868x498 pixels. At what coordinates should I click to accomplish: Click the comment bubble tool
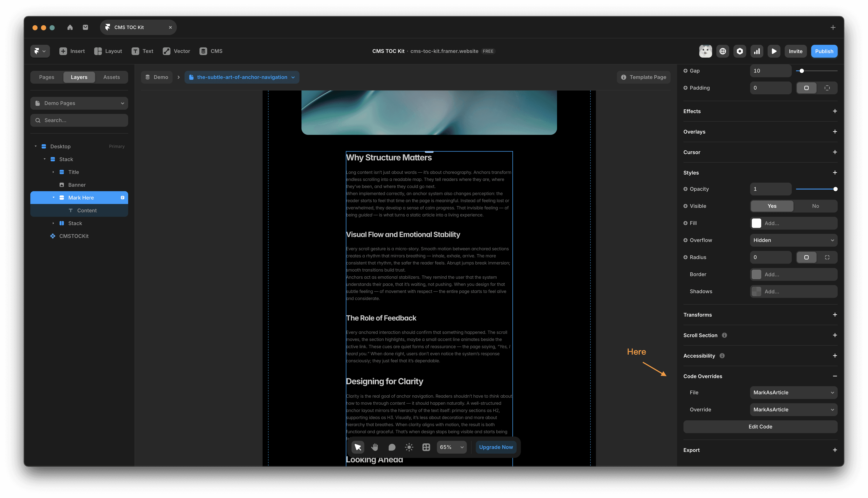point(392,447)
